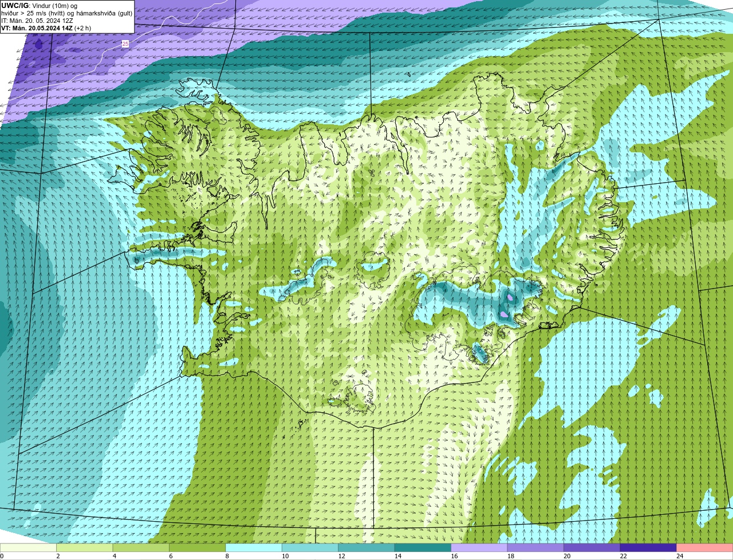733x560 pixels.
Task: Click the 10–12 m/s turquoise legend swatch
Action: (x=310, y=547)
